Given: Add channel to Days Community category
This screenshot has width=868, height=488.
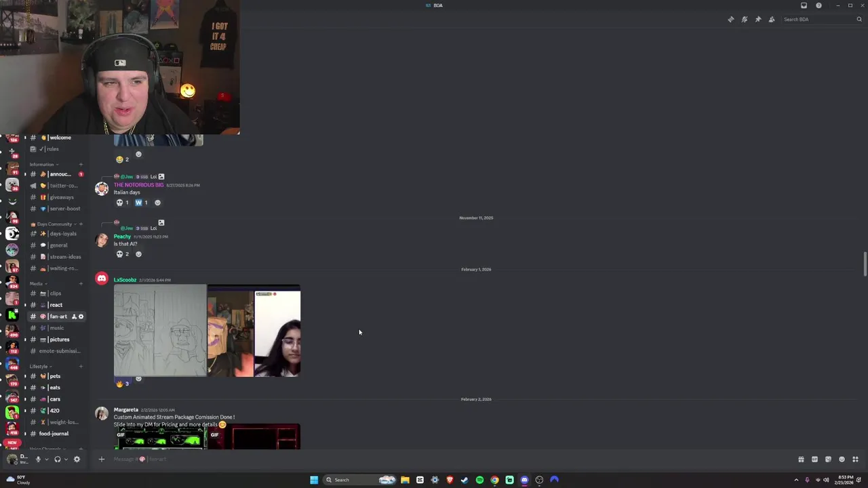Looking at the screenshot, I should [x=81, y=224].
